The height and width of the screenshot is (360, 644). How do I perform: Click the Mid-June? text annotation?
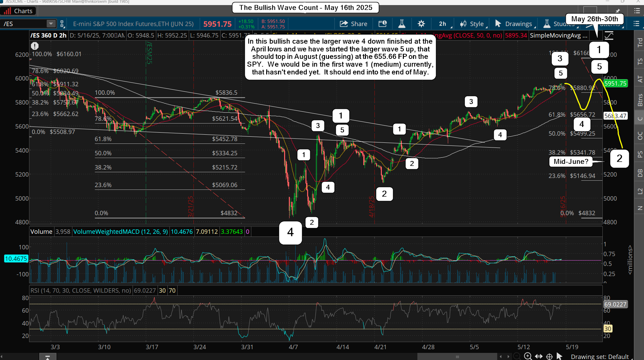click(x=571, y=161)
